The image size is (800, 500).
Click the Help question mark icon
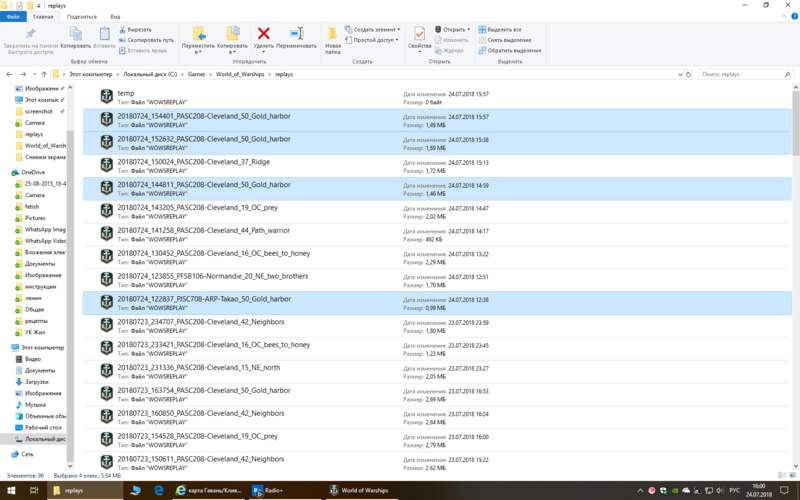(794, 17)
